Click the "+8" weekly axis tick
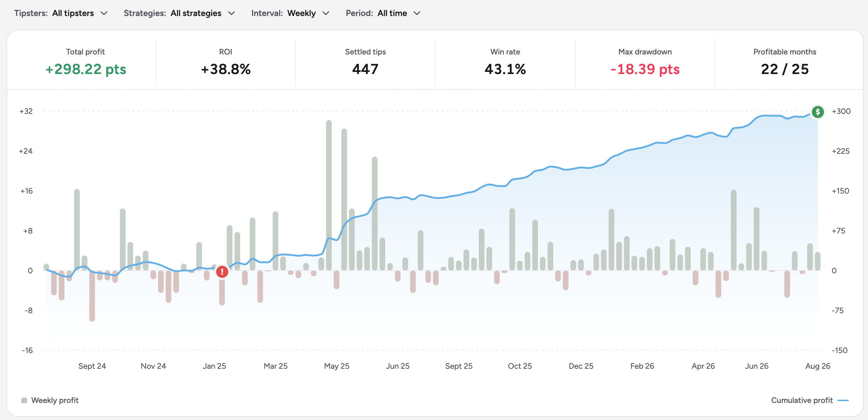Image resolution: width=868 pixels, height=420 pixels. [x=28, y=231]
